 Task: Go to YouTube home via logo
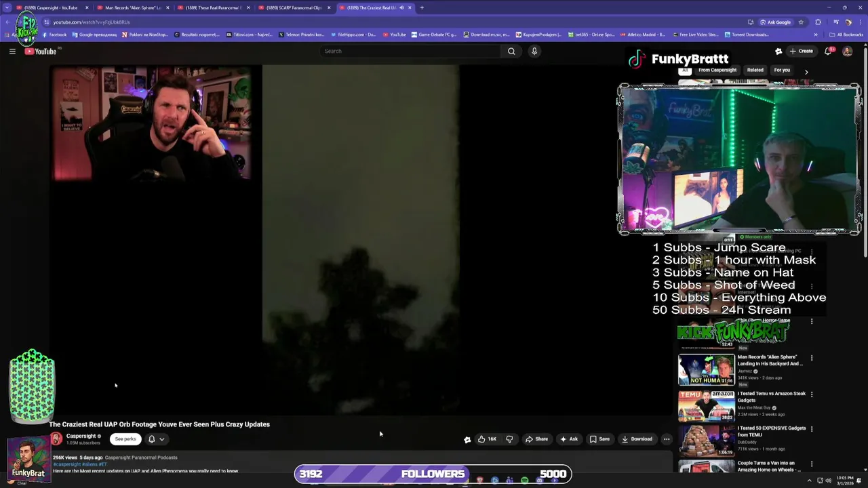point(41,52)
